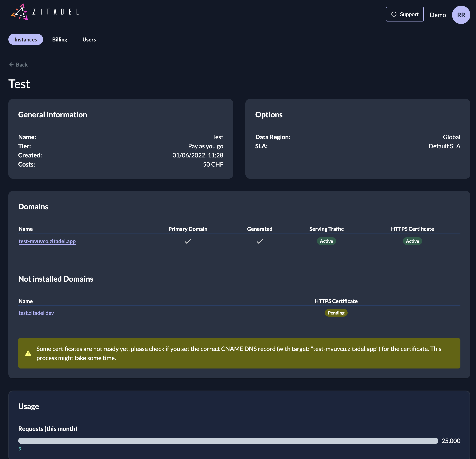476x459 pixels.
Task: Select the Name value 'Test' in General information
Action: coord(218,137)
